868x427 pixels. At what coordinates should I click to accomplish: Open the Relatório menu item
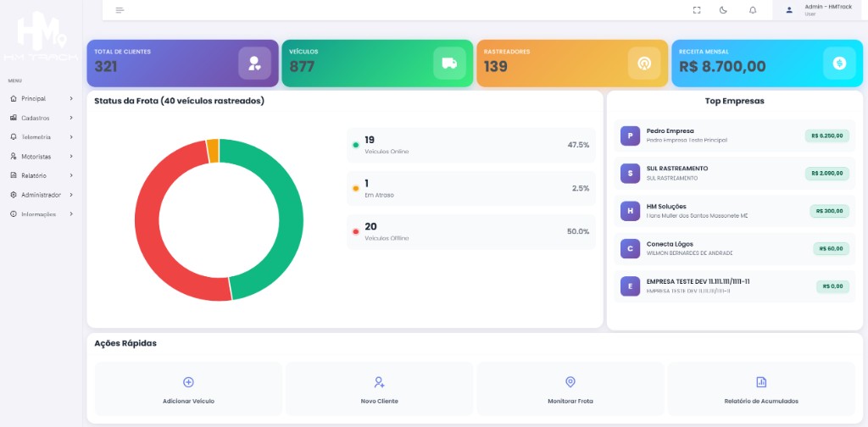[42, 175]
